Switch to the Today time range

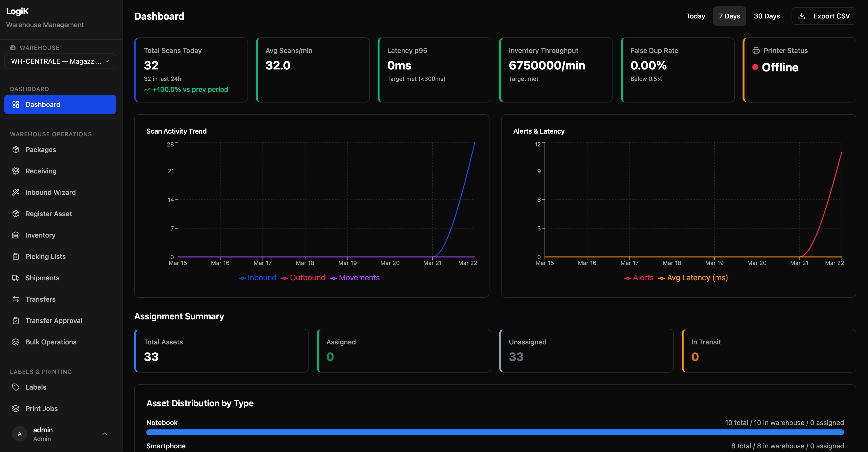click(x=695, y=16)
